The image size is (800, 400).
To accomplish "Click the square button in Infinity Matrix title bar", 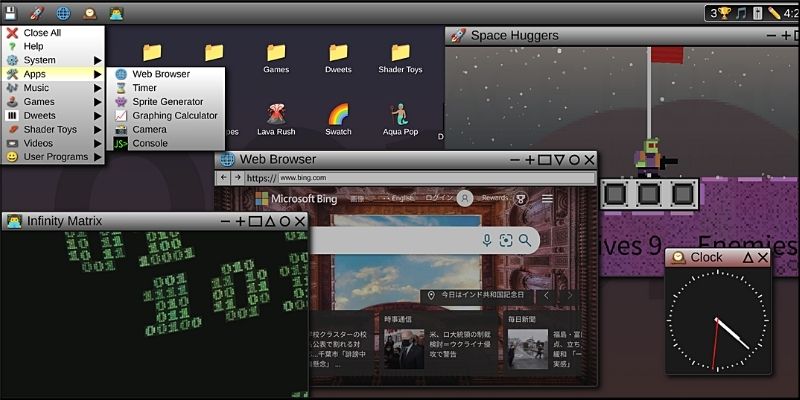I will pos(255,221).
